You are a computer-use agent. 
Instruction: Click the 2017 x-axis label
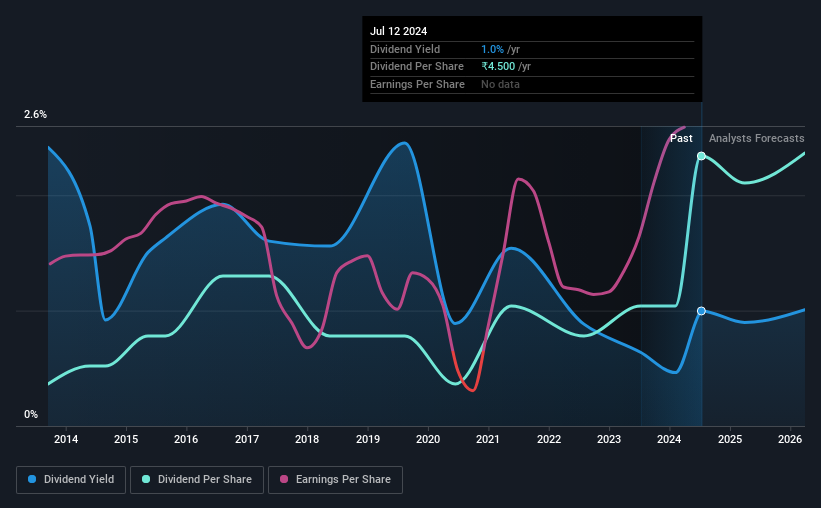[x=247, y=439]
